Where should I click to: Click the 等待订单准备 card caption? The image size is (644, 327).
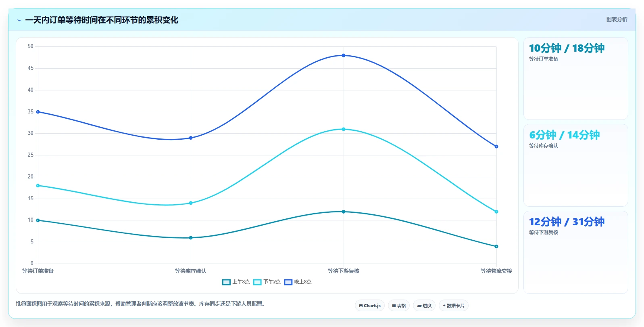[544, 59]
